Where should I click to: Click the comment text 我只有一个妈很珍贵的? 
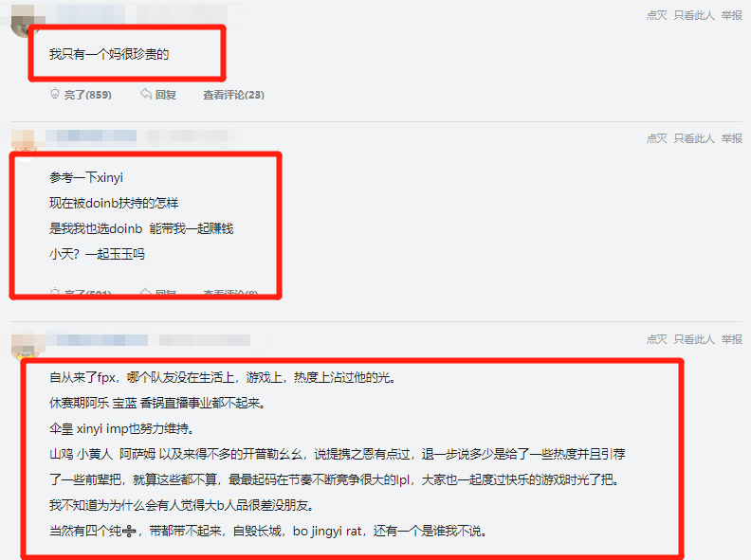tap(109, 54)
